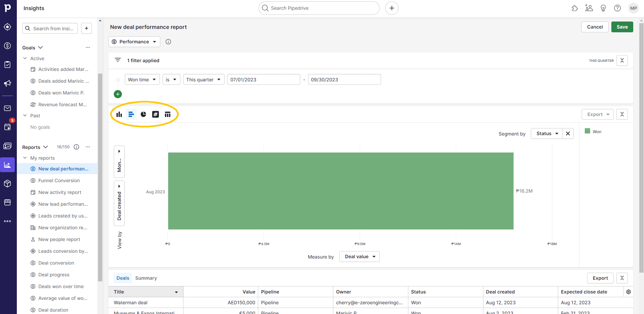Open the 'is' operator dropdown
The height and width of the screenshot is (314, 644).
pyautogui.click(x=171, y=80)
